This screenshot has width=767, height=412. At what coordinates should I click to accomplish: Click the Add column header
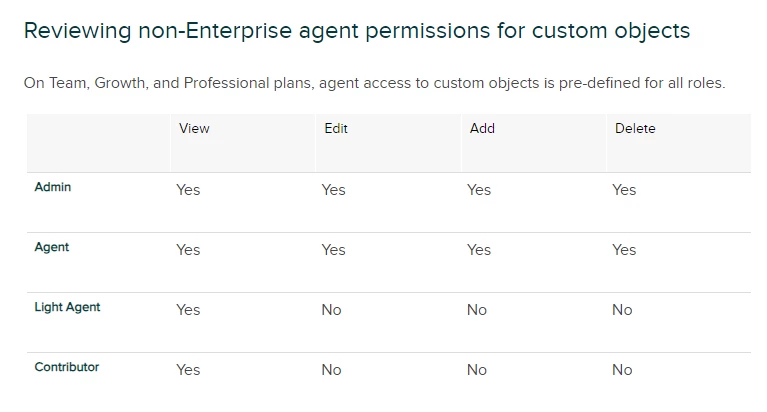pos(482,128)
